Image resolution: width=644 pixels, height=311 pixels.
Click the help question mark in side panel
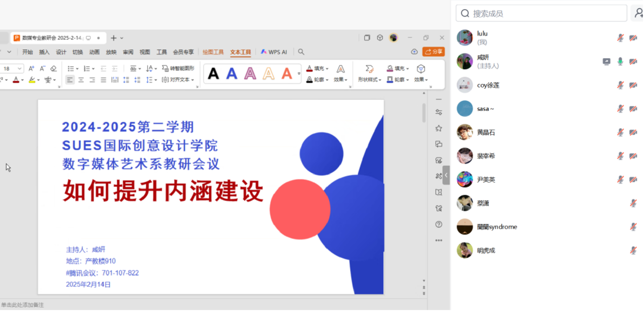click(x=438, y=224)
